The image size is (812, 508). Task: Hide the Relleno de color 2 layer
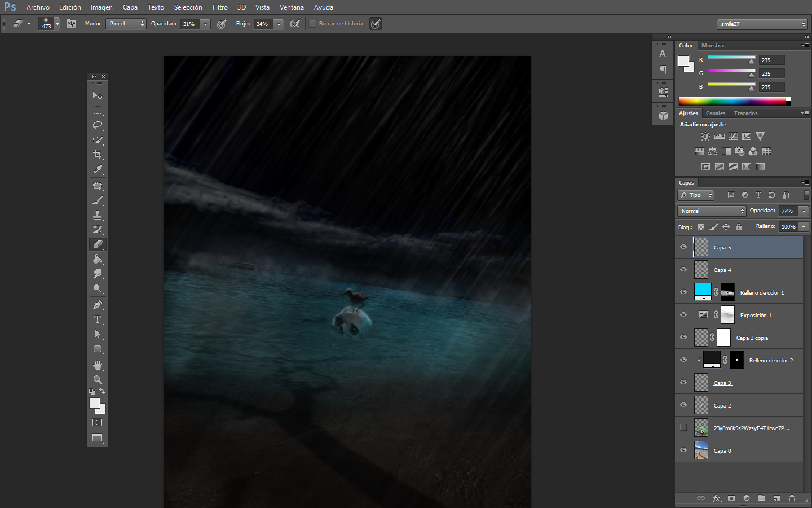[x=683, y=360]
